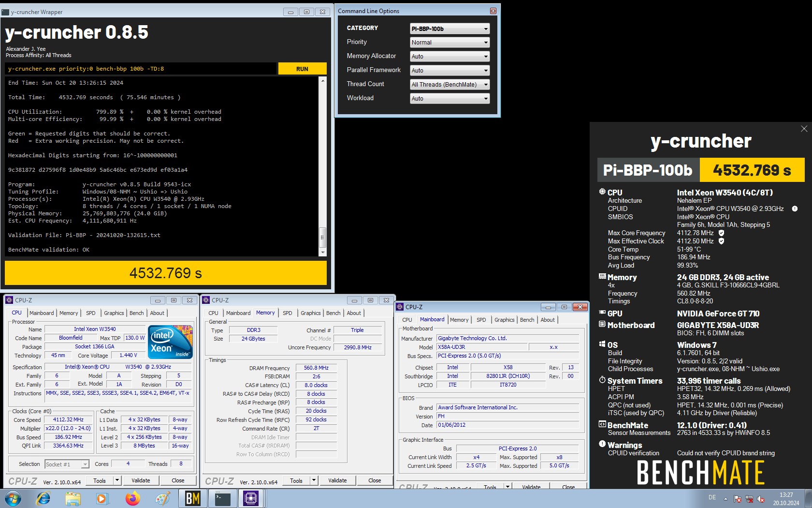Click the yellow 4532.769 s result bar

click(166, 273)
